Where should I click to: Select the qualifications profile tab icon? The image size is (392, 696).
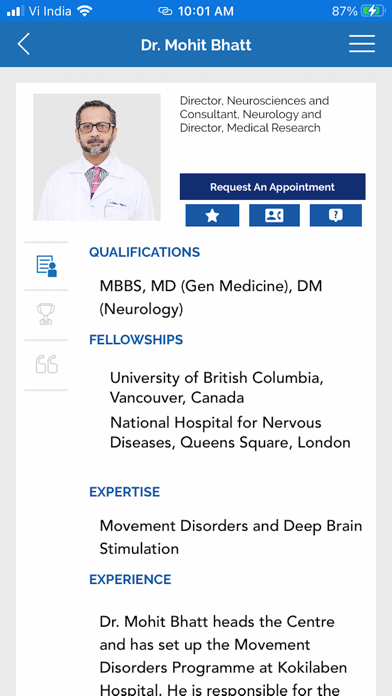(47, 266)
